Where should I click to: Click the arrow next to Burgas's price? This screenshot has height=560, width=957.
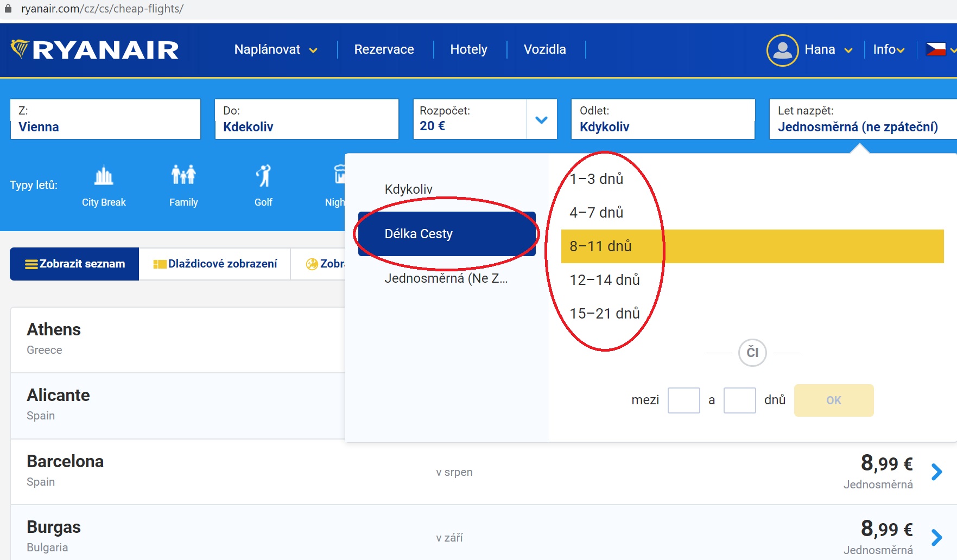pos(937,537)
